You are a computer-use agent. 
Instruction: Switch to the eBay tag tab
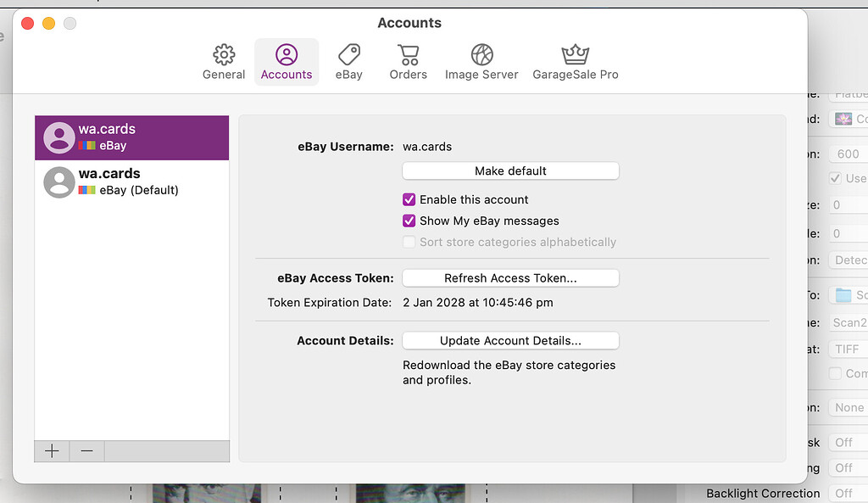point(348,62)
